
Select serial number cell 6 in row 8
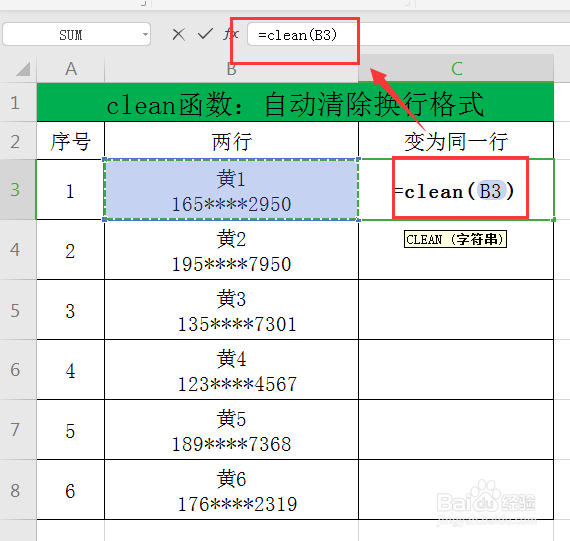(71, 490)
